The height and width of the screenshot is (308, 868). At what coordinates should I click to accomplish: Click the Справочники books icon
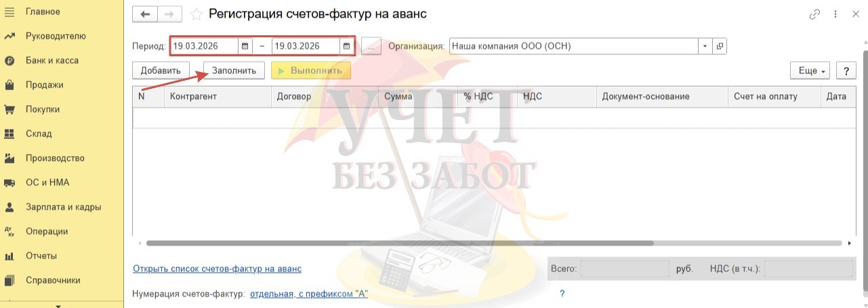(x=9, y=280)
